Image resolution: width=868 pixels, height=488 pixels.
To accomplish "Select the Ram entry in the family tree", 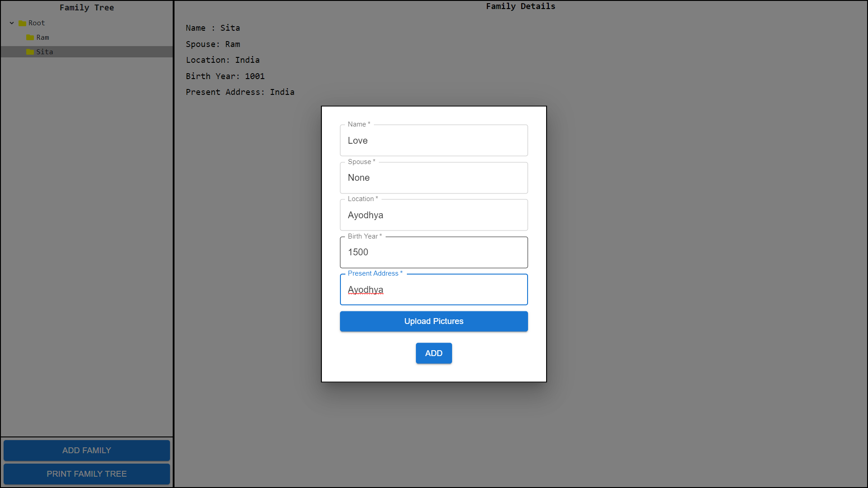I will [x=43, y=37].
